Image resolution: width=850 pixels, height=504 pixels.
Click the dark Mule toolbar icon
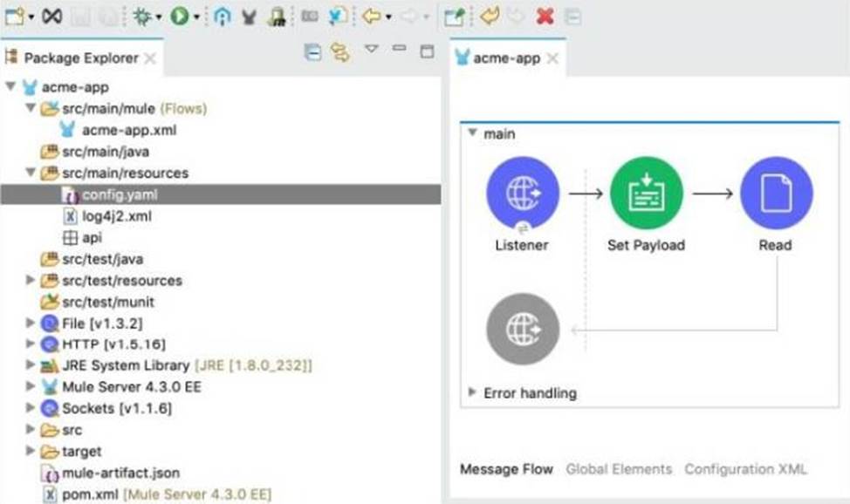coord(249,17)
